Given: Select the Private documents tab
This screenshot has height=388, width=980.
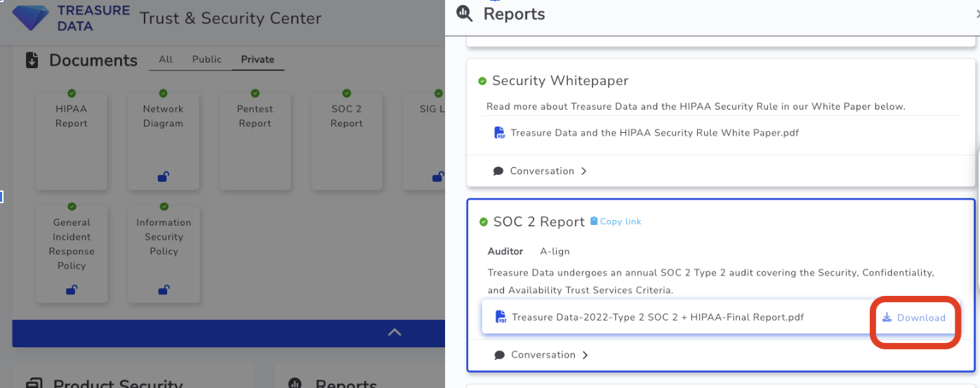Looking at the screenshot, I should point(258,60).
